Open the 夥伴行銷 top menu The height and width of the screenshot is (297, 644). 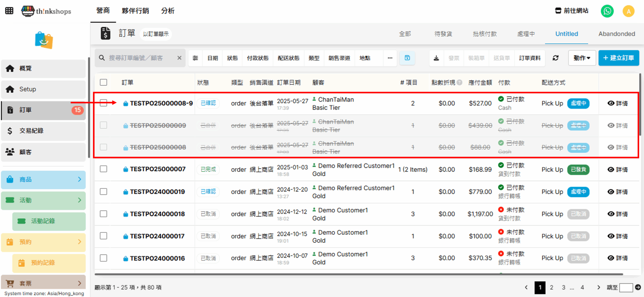click(135, 11)
